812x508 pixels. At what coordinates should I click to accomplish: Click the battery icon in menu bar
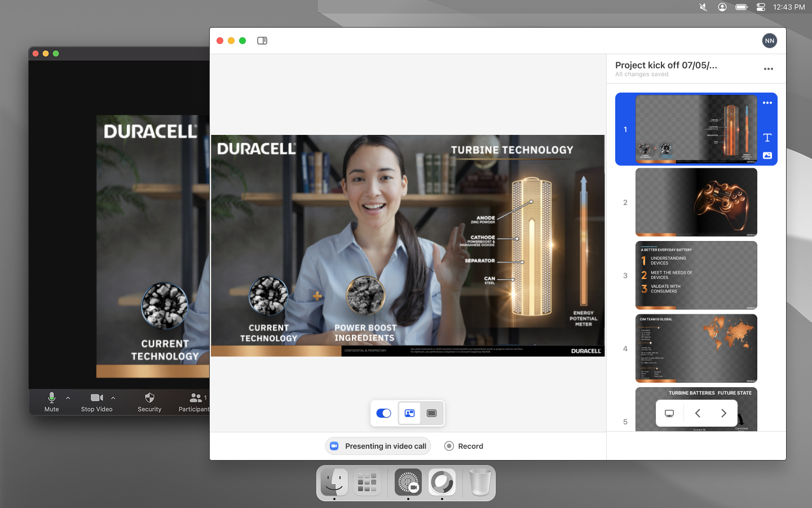click(x=742, y=7)
